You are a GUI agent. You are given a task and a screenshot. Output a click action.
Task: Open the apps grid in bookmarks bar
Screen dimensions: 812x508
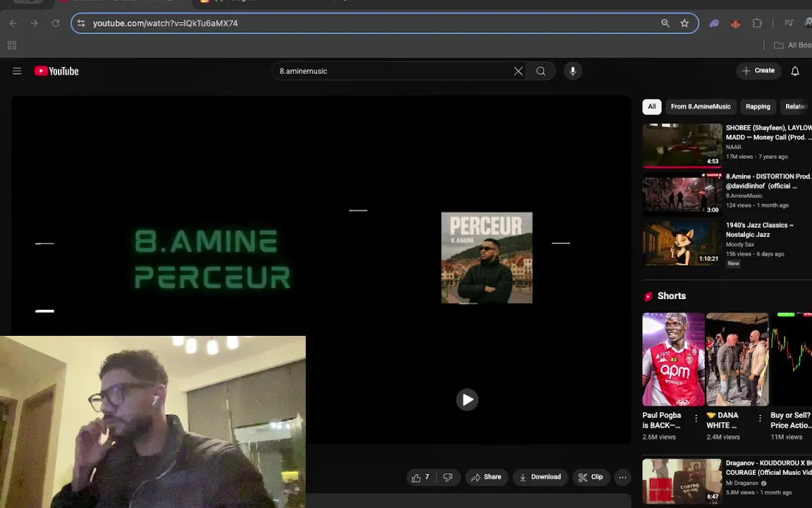12,46
